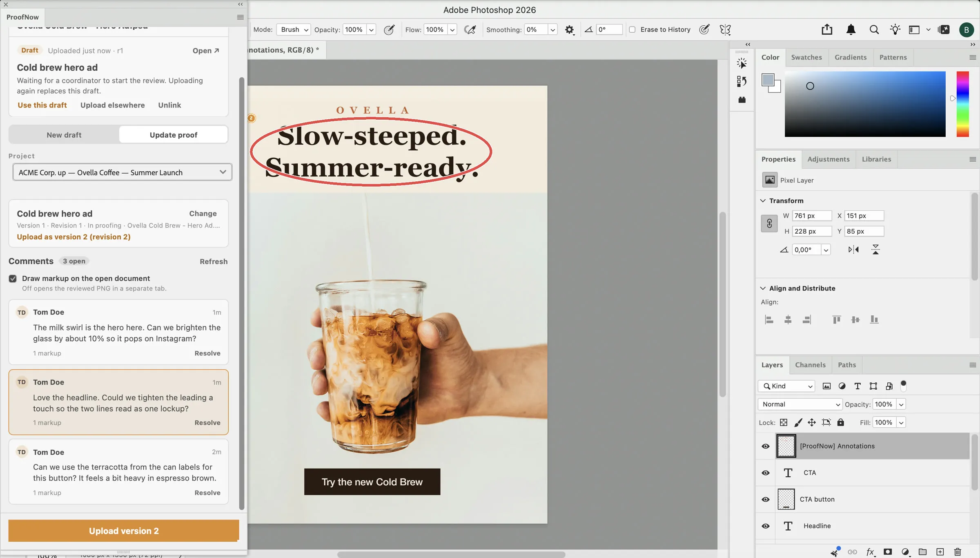Open the eraser Mode Brush dropdown
Viewport: 980px width, 558px height.
click(294, 29)
